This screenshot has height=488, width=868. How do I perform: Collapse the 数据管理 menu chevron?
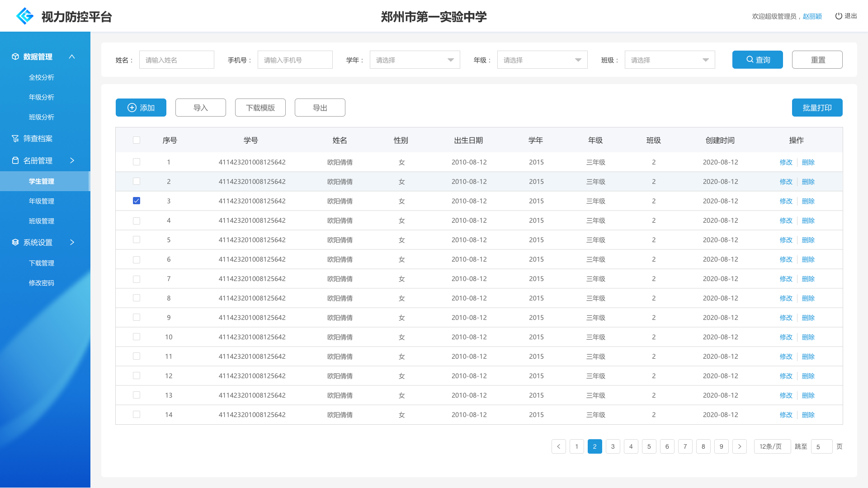point(72,56)
